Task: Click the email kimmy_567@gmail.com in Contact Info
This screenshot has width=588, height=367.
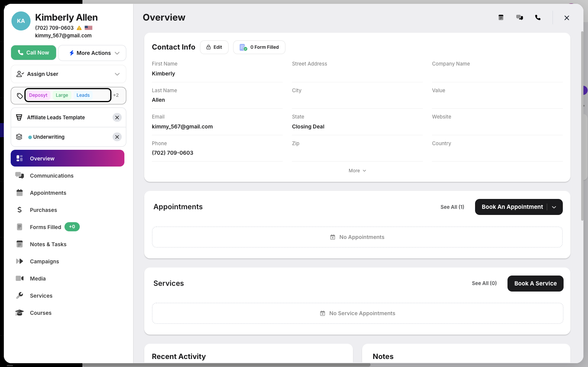Action: tap(182, 127)
